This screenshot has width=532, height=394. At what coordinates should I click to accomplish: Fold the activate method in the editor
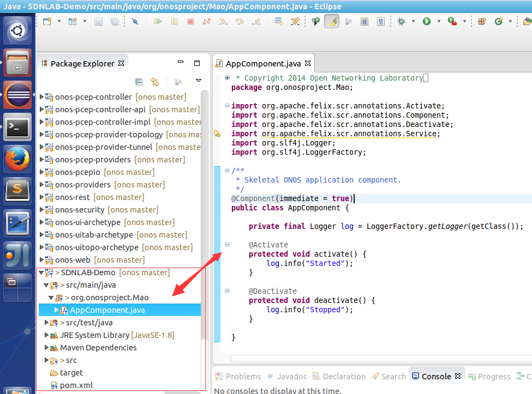[228, 245]
